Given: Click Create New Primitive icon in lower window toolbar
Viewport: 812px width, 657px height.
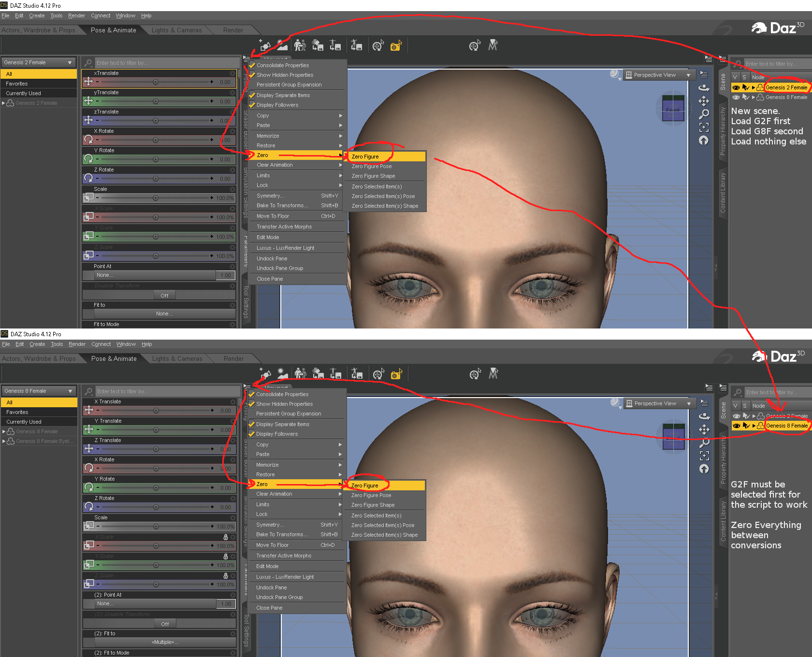Looking at the screenshot, I should pyautogui.click(x=266, y=374).
